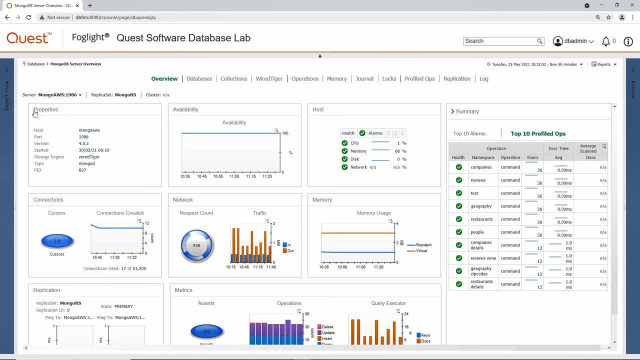Click the Memory green check status icon in Host

(344, 151)
